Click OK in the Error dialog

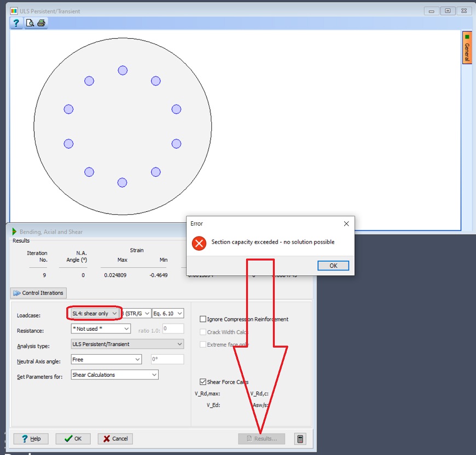(333, 266)
